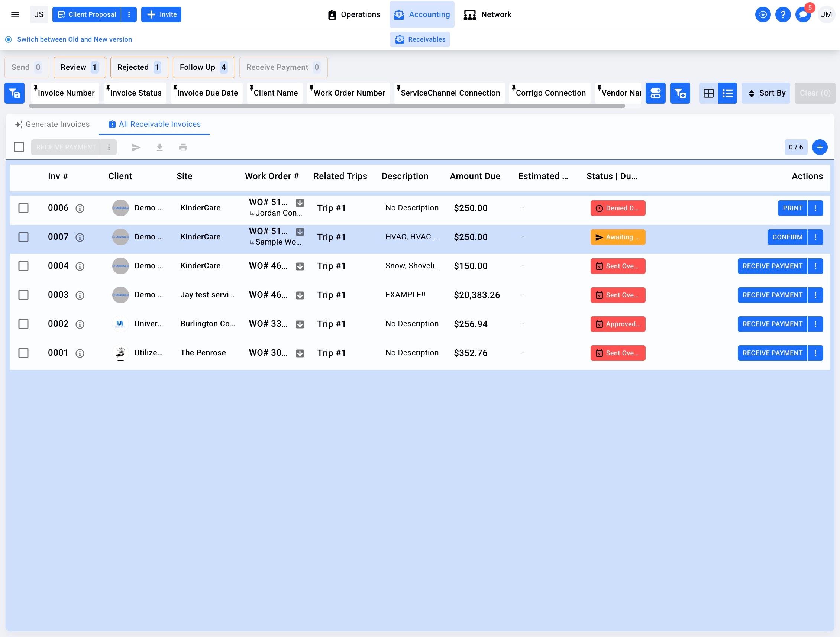The height and width of the screenshot is (637, 840).
Task: Click the download icon in the invoice toolbar
Action: (x=159, y=147)
